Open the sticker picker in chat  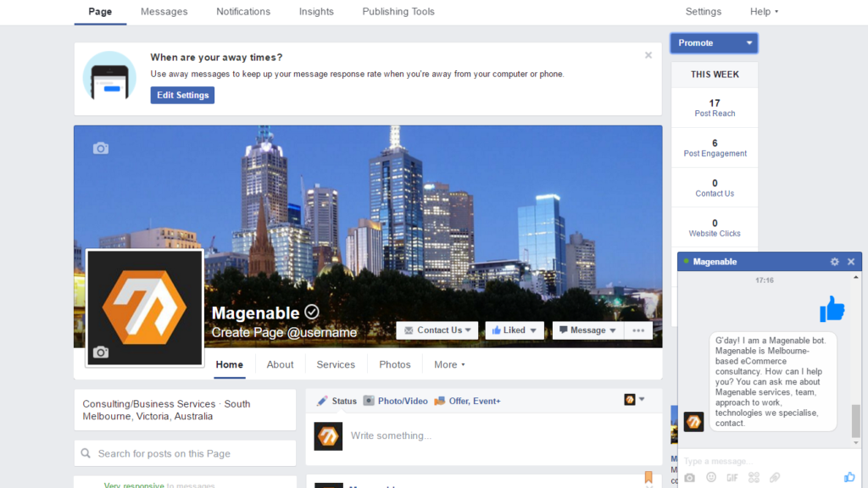[754, 478]
